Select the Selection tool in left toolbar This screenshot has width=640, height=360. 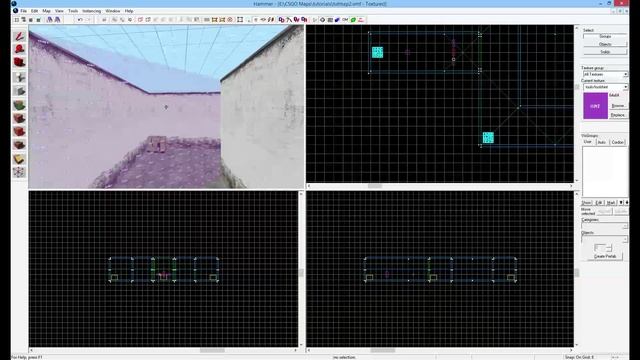click(19, 36)
